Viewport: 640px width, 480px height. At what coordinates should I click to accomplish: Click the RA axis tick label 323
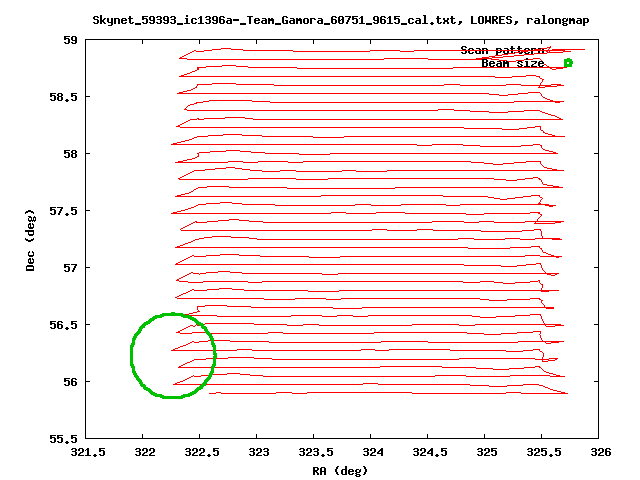(x=259, y=452)
